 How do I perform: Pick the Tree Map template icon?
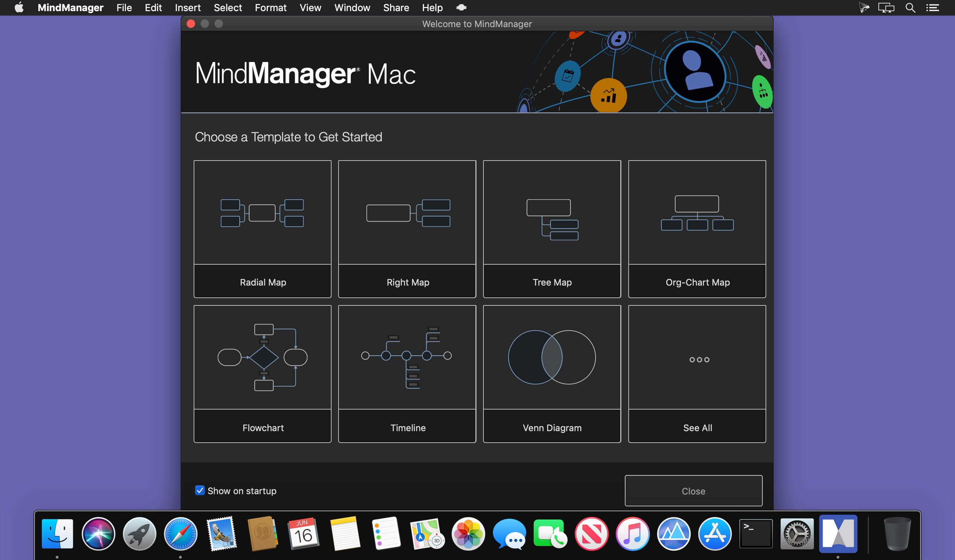[552, 220]
